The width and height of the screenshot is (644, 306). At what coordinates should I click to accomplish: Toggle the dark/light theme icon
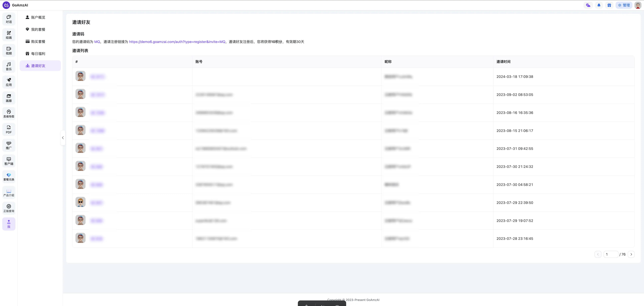pyautogui.click(x=588, y=5)
